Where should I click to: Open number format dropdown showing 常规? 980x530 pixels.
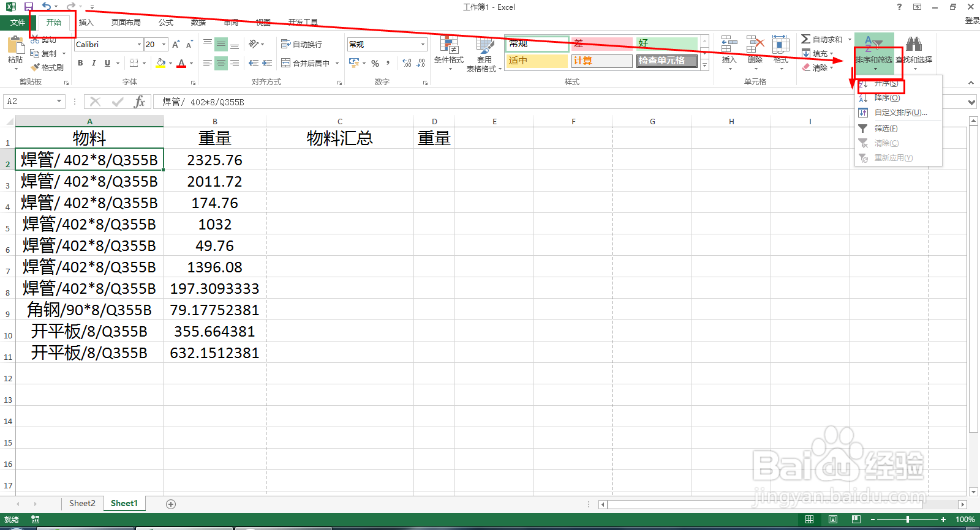click(x=423, y=44)
